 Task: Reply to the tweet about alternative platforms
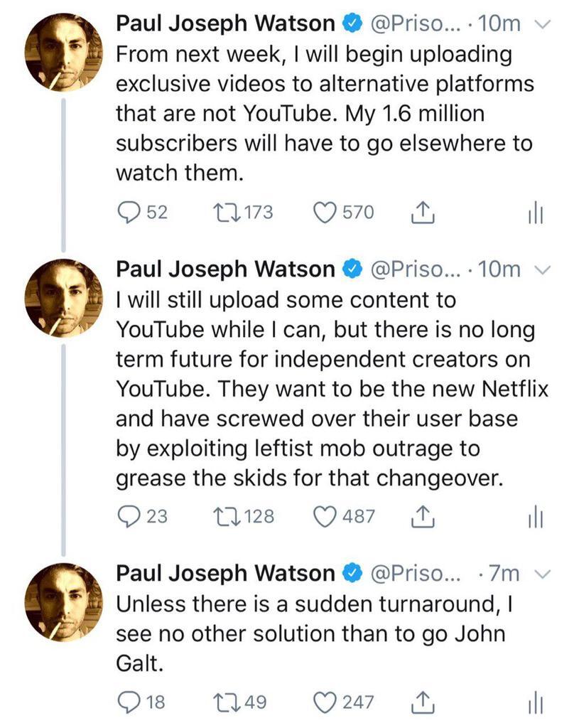click(x=131, y=212)
